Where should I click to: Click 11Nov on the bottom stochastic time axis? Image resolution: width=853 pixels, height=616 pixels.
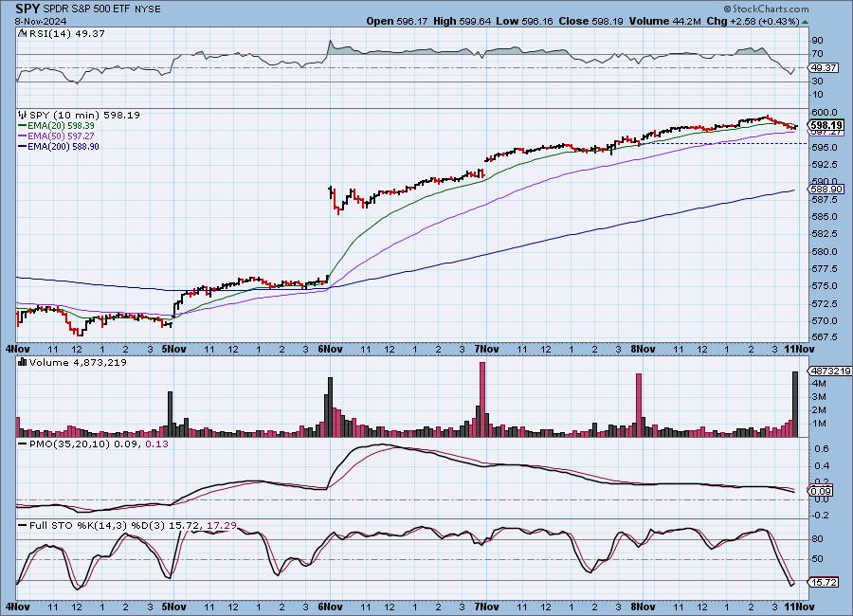(799, 607)
